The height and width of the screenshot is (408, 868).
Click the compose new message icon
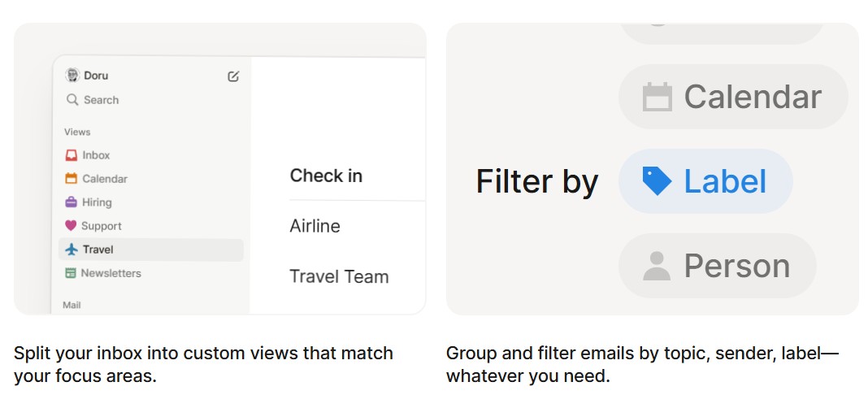(233, 76)
